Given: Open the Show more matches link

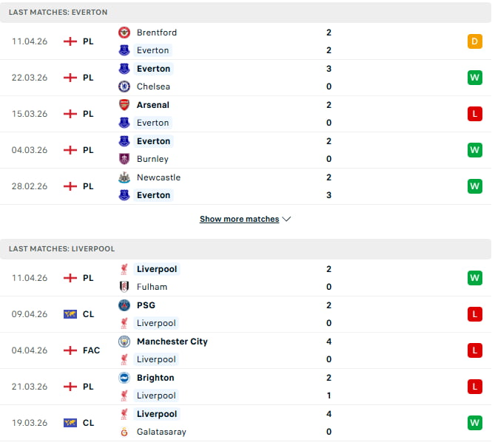Looking at the screenshot, I should pyautogui.click(x=239, y=220).
